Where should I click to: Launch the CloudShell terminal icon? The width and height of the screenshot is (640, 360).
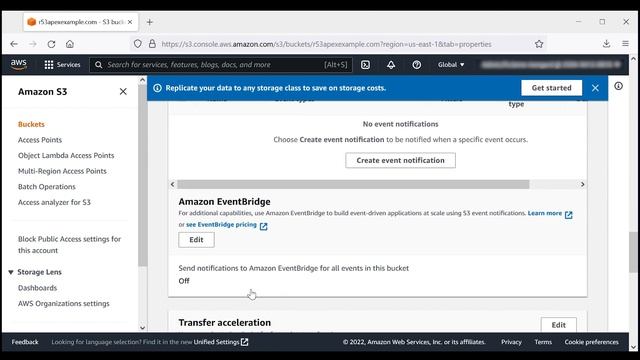point(365,64)
